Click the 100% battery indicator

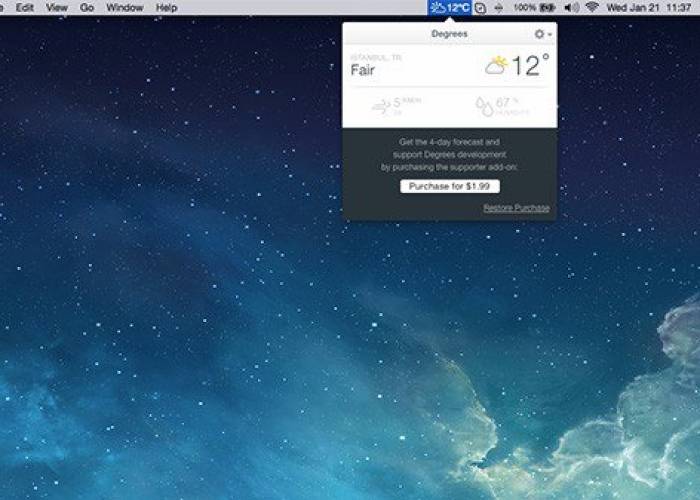tap(534, 8)
